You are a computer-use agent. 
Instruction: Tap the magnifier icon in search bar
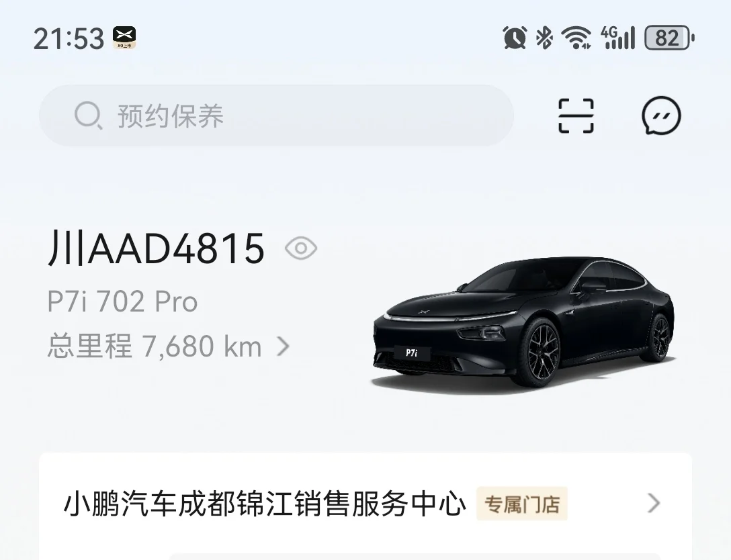point(88,115)
